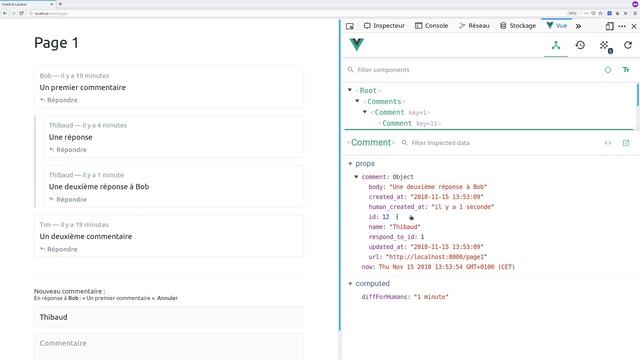Image resolution: width=640 pixels, height=360 pixels.
Task: Open the id field three-dot menu
Action: tap(397, 217)
